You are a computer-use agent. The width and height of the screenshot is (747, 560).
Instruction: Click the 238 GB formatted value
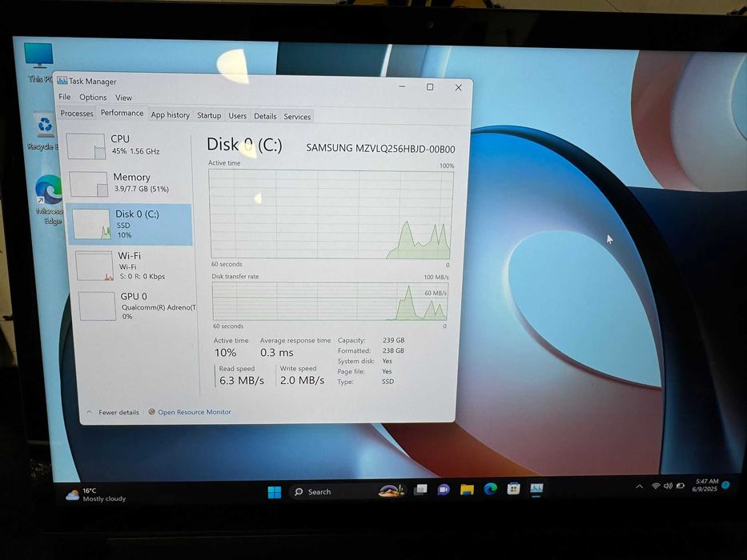coord(393,350)
